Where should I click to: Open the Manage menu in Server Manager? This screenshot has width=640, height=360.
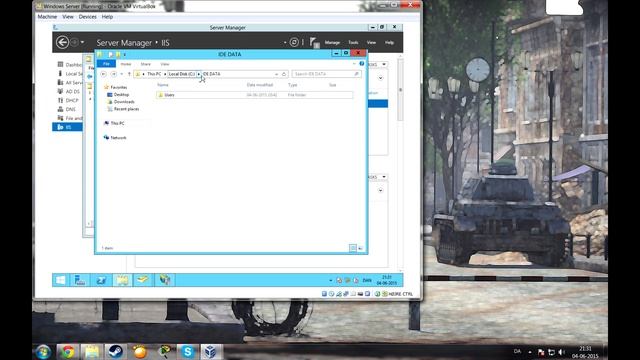[x=332, y=42]
